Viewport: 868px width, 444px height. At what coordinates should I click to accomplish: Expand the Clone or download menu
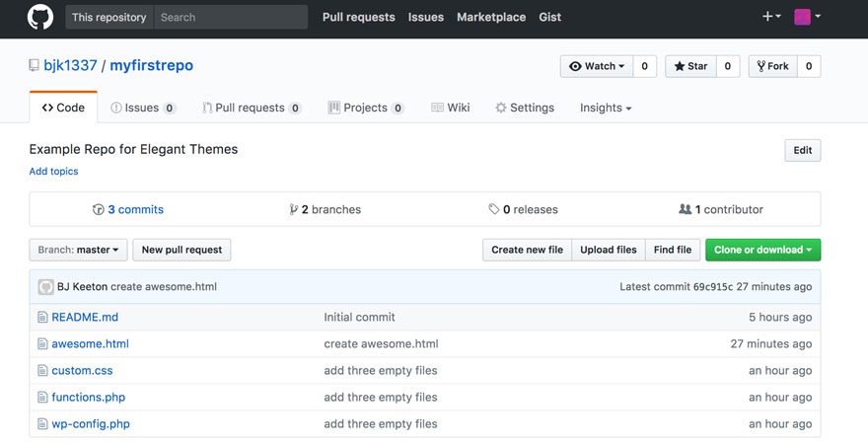(762, 250)
